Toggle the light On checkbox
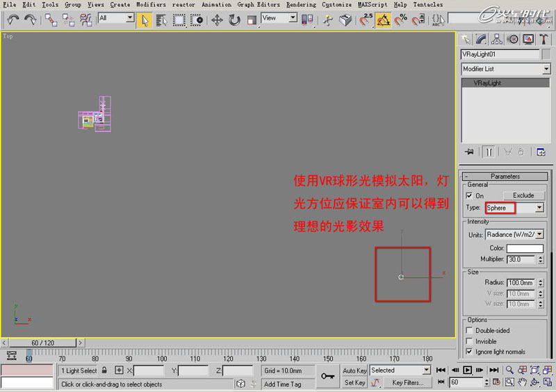This screenshot has height=392, width=556. coord(469,195)
